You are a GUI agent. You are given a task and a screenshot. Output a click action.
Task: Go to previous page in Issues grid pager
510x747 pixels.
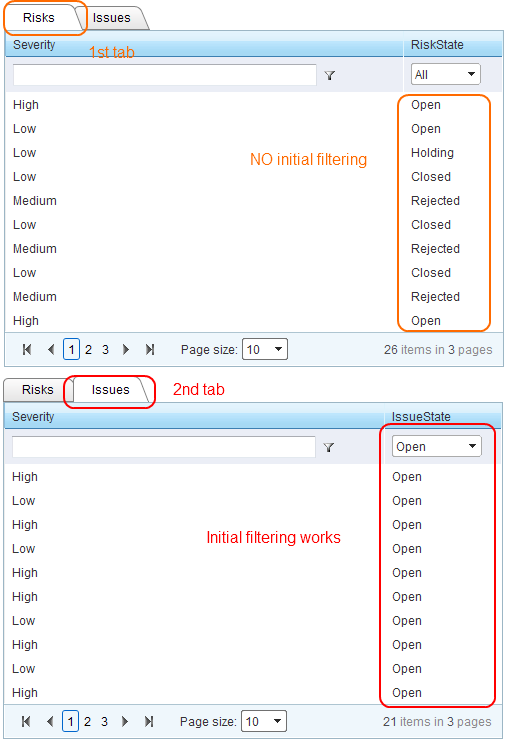[50, 722]
